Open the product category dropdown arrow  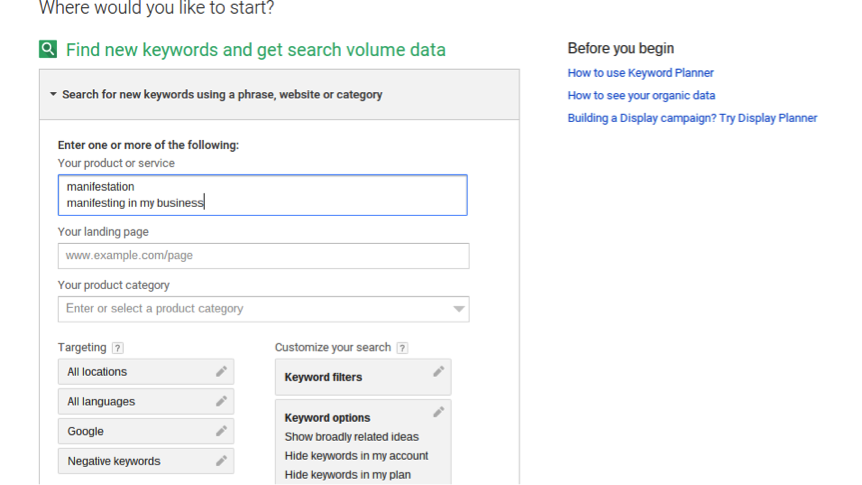point(458,309)
